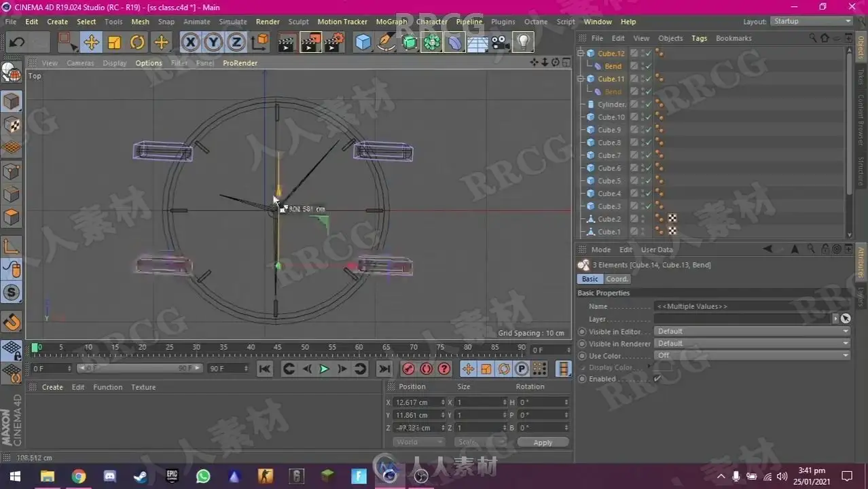868x489 pixels.
Task: Click the Light bulb object icon
Action: click(522, 43)
